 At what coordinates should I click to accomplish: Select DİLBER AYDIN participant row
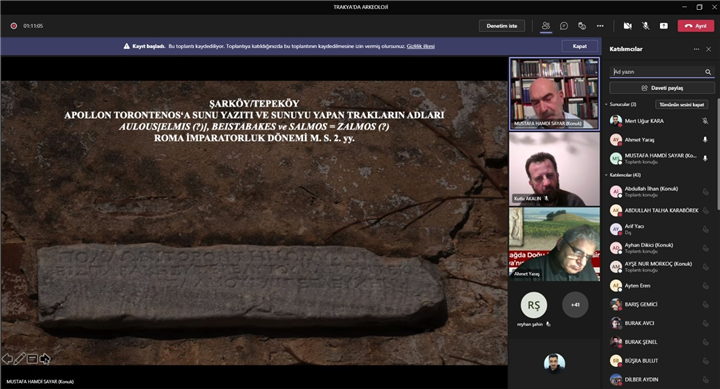pyautogui.click(x=660, y=379)
